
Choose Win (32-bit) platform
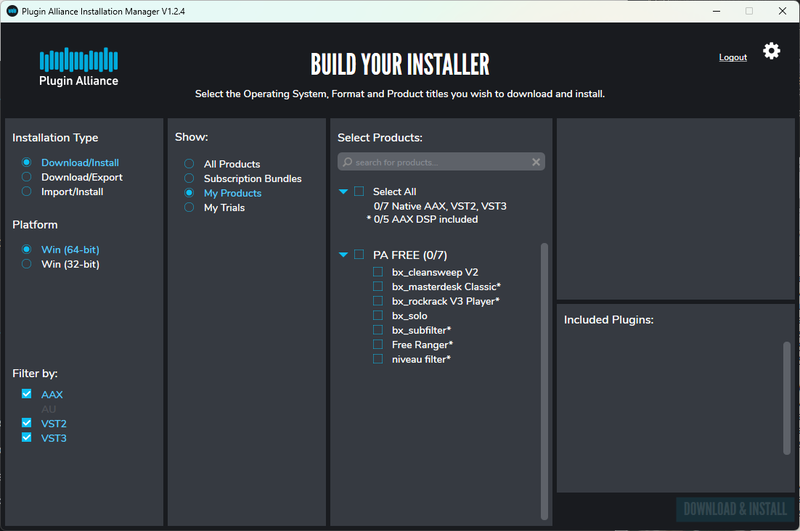[27, 264]
